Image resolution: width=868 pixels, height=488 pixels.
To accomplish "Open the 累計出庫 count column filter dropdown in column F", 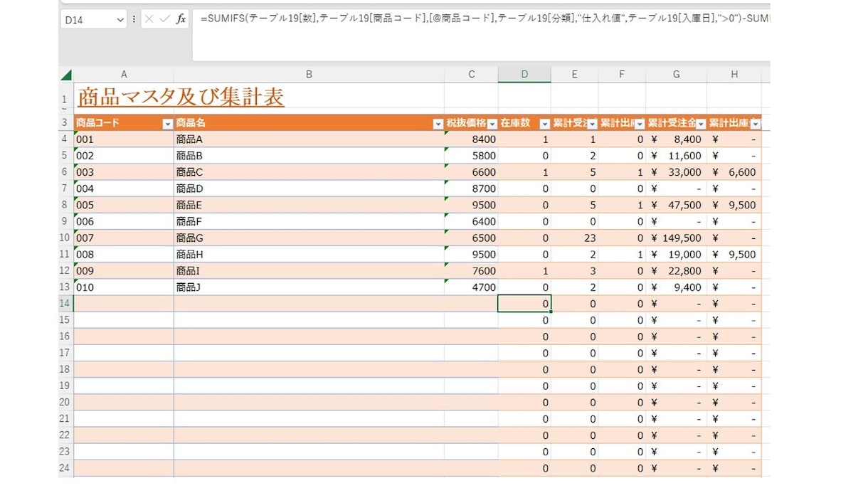I will point(640,124).
